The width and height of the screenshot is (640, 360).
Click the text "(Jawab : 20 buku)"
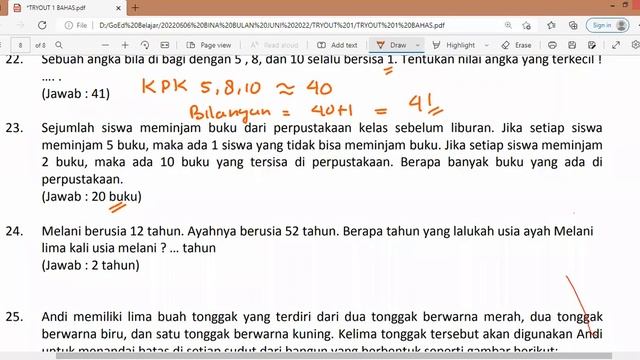pyautogui.click(x=91, y=196)
